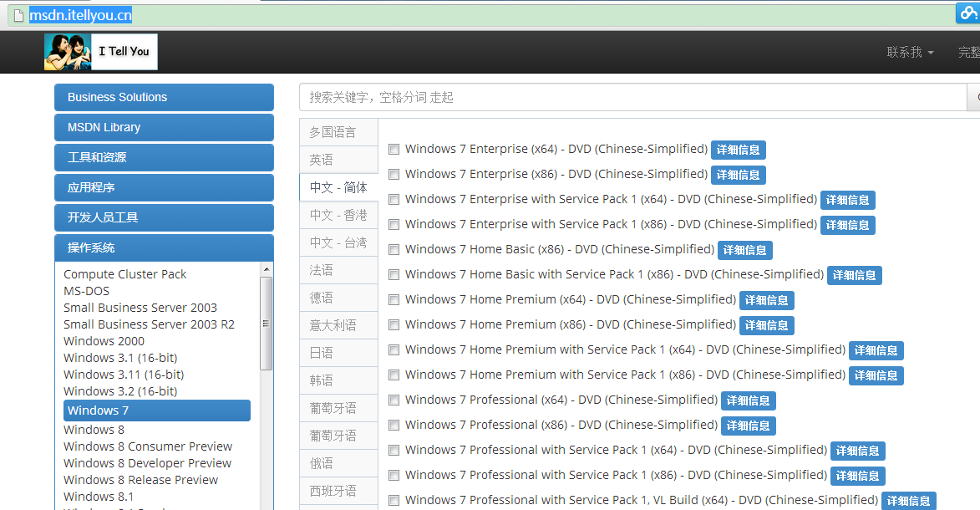This screenshot has width=980, height=510.
Task: Open 详细信息 for Windows 7 Home Basic (x86)
Action: pos(745,250)
